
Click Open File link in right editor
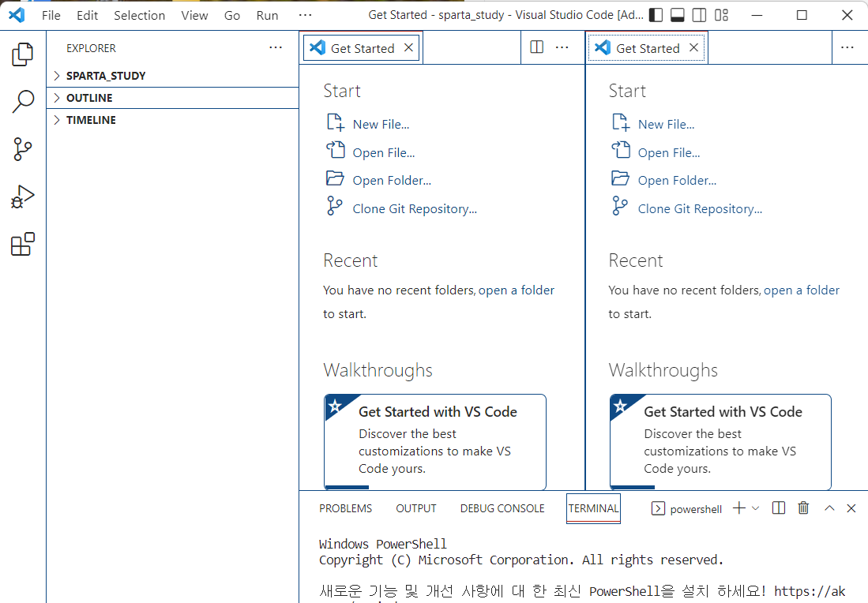669,152
